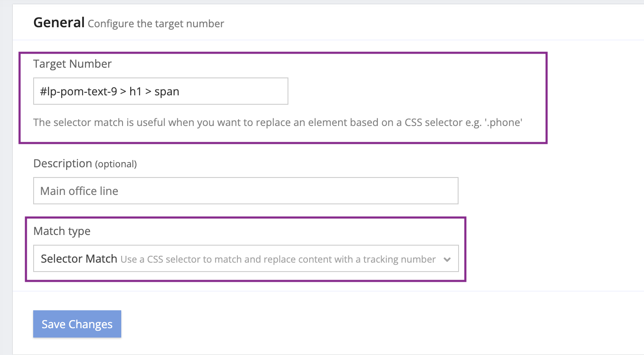Click the Match type dropdown chevron arrow
Screen dimensions: 644x355
(447, 259)
